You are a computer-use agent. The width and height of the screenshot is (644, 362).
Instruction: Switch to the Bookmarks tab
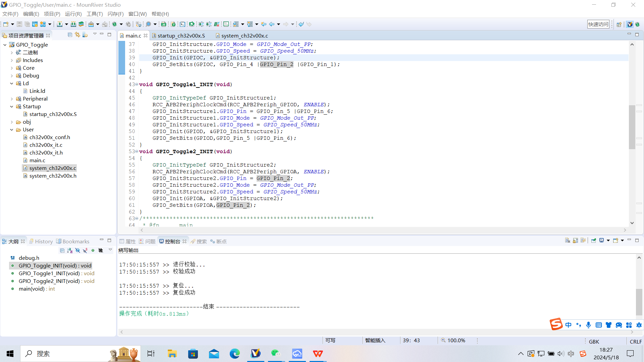point(73,241)
